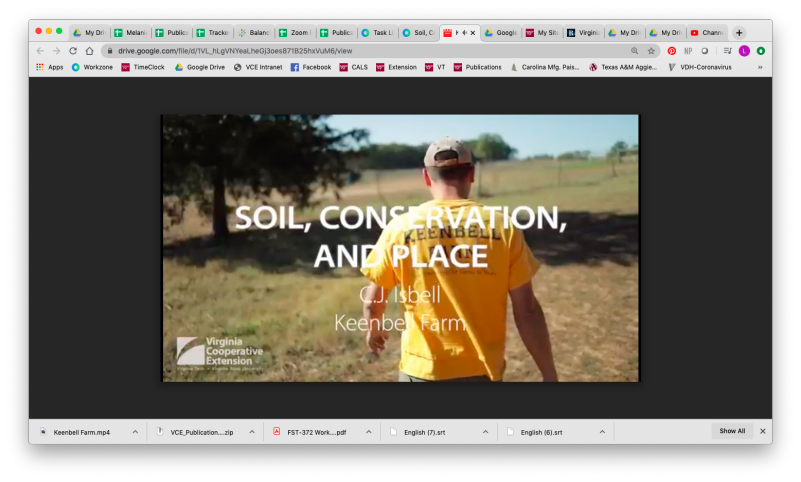This screenshot has height=482, width=801.
Task: Reload the current page
Action: coord(73,51)
